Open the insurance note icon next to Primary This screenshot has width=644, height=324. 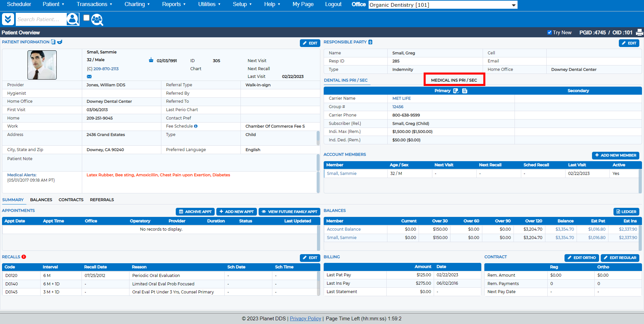[x=465, y=91]
